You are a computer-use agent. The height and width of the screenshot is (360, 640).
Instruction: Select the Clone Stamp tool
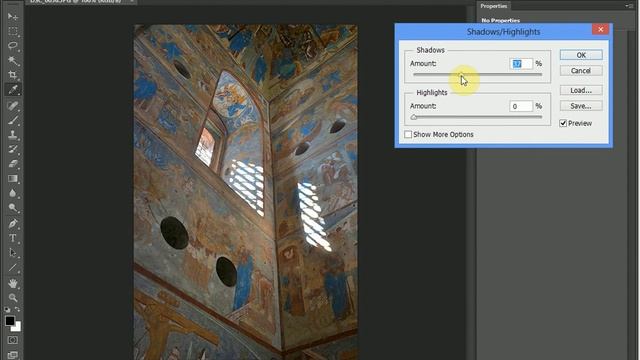coord(13,135)
